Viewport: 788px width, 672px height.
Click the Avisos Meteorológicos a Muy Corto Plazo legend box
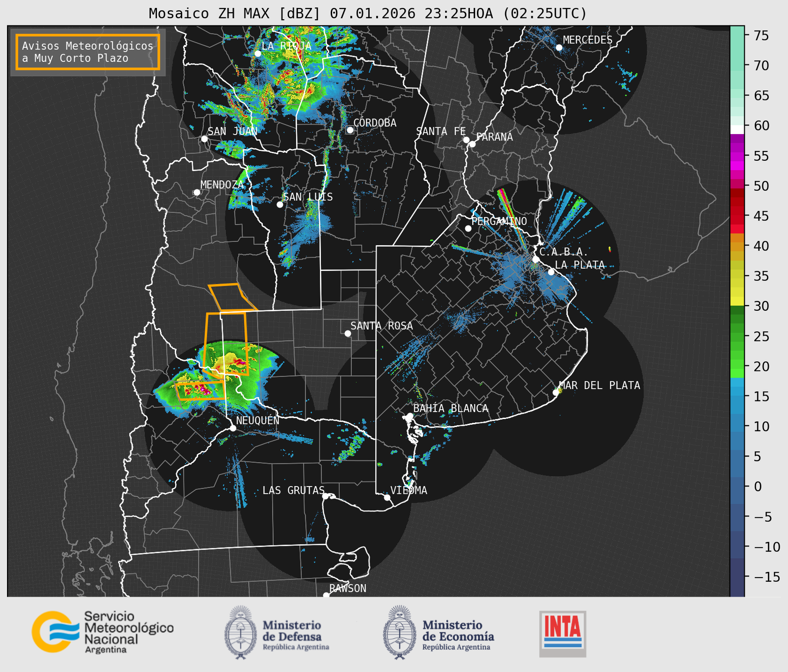coord(88,52)
